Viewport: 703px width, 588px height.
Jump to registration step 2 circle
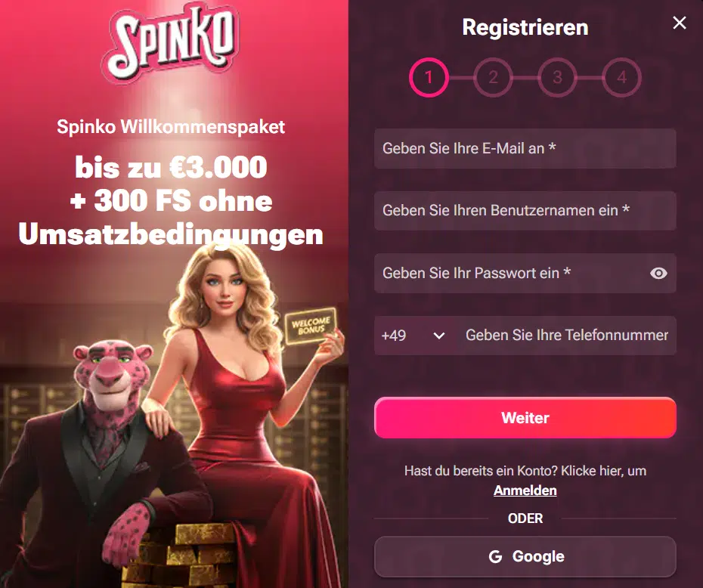pyautogui.click(x=493, y=78)
